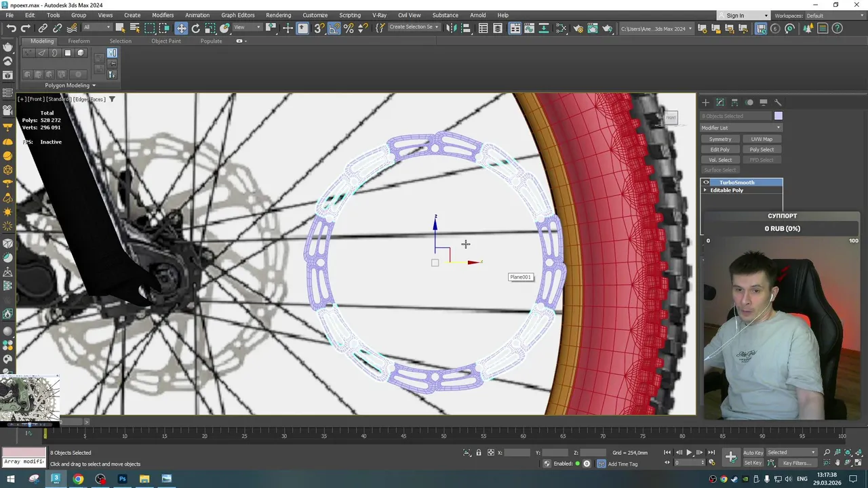
Task: Activate the Select and Move tool
Action: tap(181, 28)
